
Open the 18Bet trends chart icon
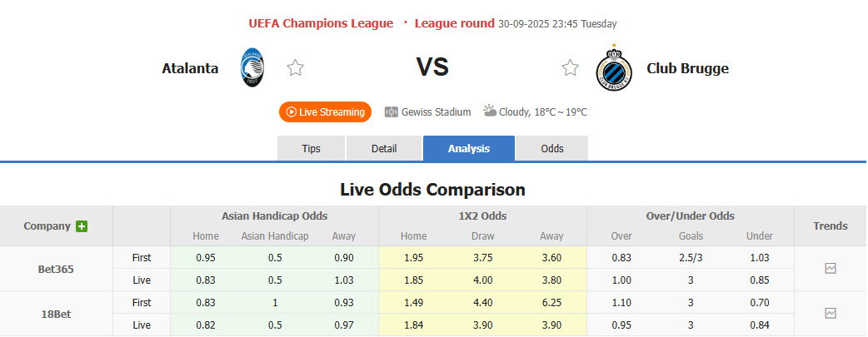click(830, 314)
